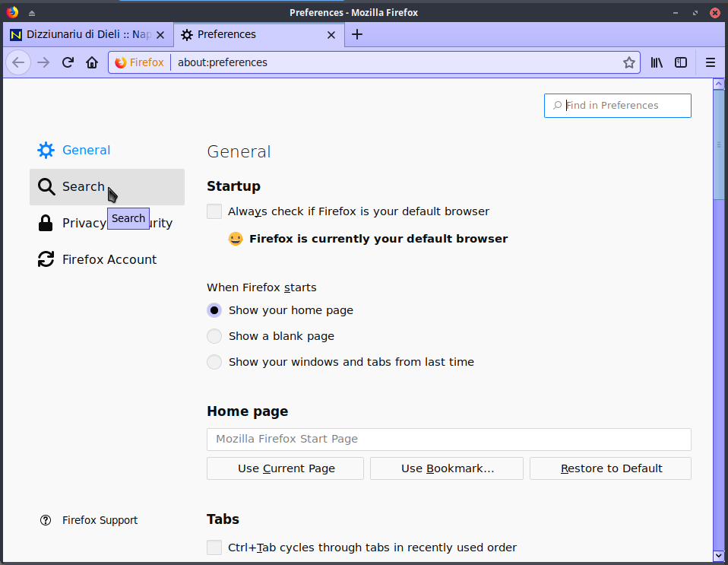
Task: Click the scrollbar down arrow
Action: click(x=719, y=555)
